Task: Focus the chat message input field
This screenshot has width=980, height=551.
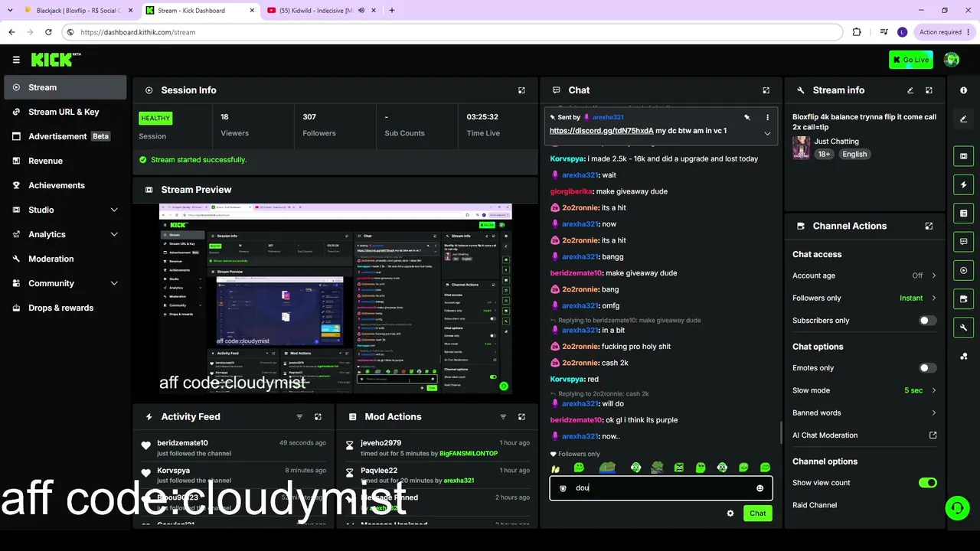Action: [661, 488]
